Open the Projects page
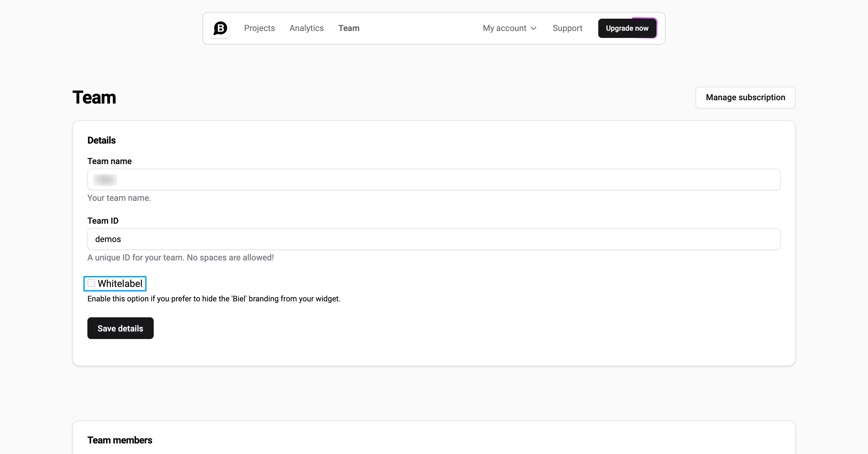The width and height of the screenshot is (868, 454). click(259, 28)
